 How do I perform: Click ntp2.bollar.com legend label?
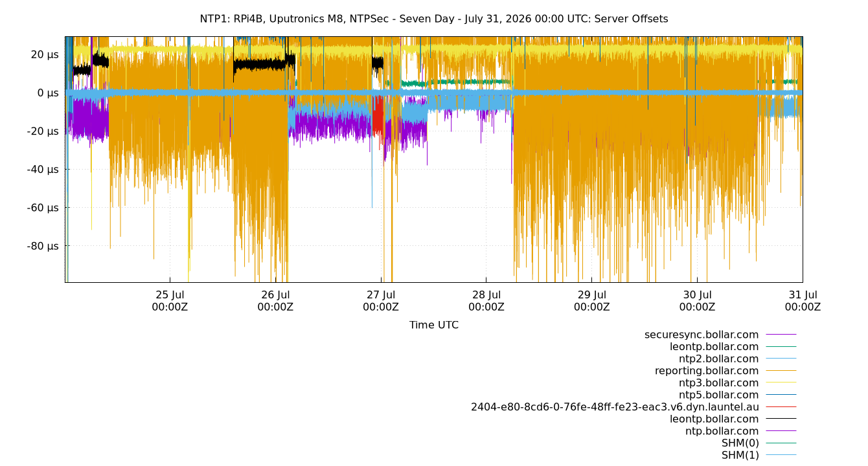click(718, 359)
